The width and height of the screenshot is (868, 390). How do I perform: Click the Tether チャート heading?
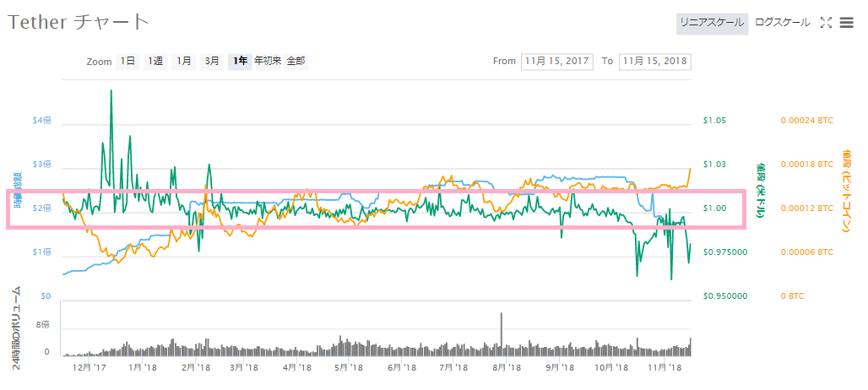pos(79,21)
